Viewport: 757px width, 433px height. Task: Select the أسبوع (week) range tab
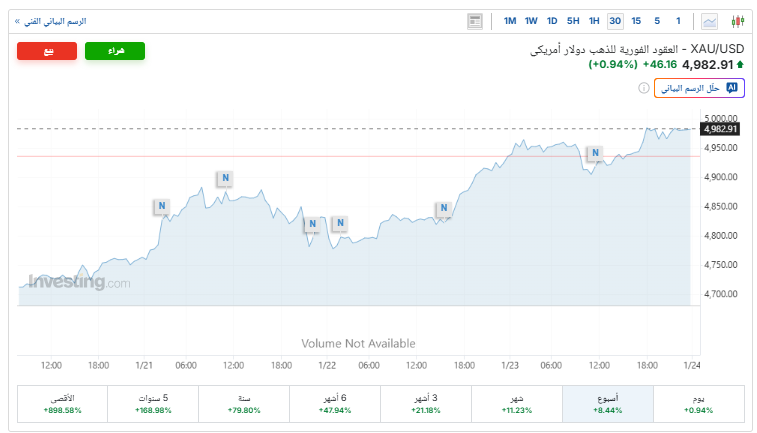[607, 403]
